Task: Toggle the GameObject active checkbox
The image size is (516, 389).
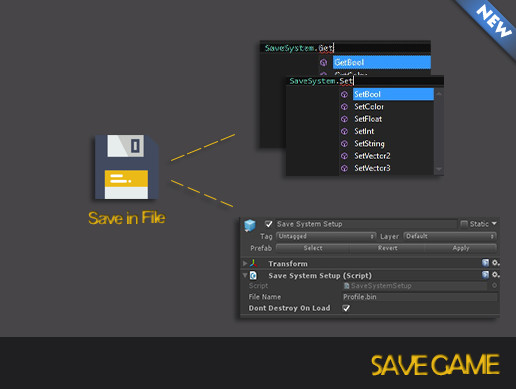Action: pos(269,224)
